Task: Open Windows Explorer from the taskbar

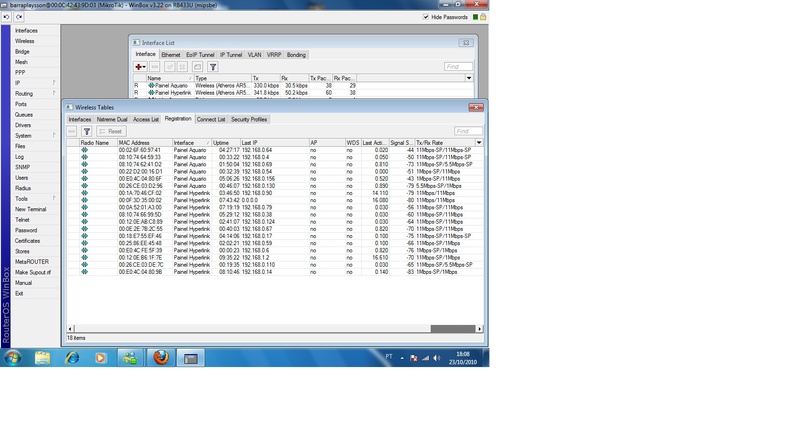Action: coord(42,358)
